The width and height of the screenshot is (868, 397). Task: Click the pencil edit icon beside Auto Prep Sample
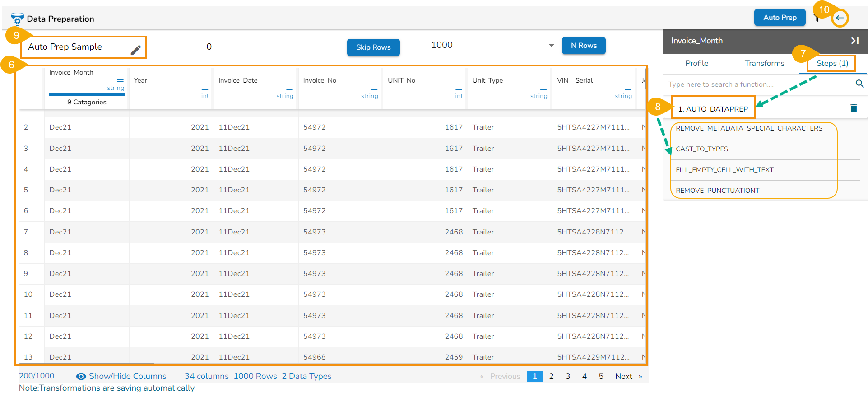pyautogui.click(x=136, y=50)
